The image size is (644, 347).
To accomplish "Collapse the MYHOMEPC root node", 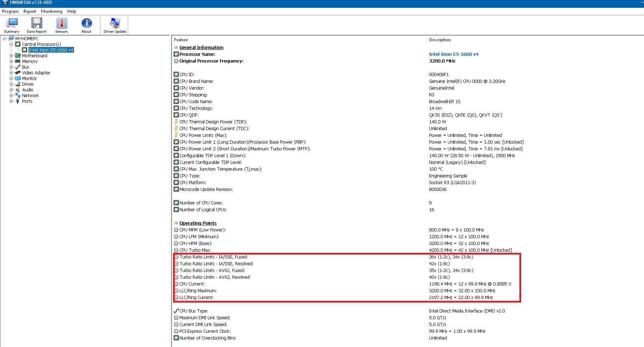I will pos(4,38).
